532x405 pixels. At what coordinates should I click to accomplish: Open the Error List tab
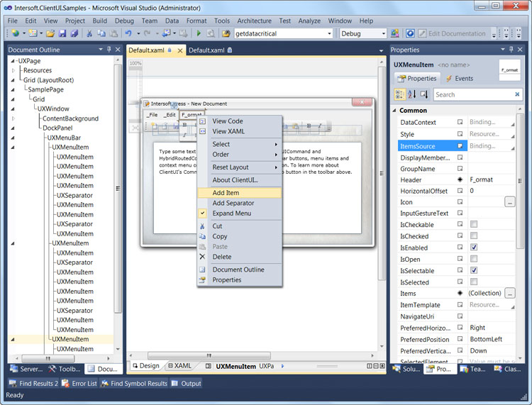click(x=79, y=383)
